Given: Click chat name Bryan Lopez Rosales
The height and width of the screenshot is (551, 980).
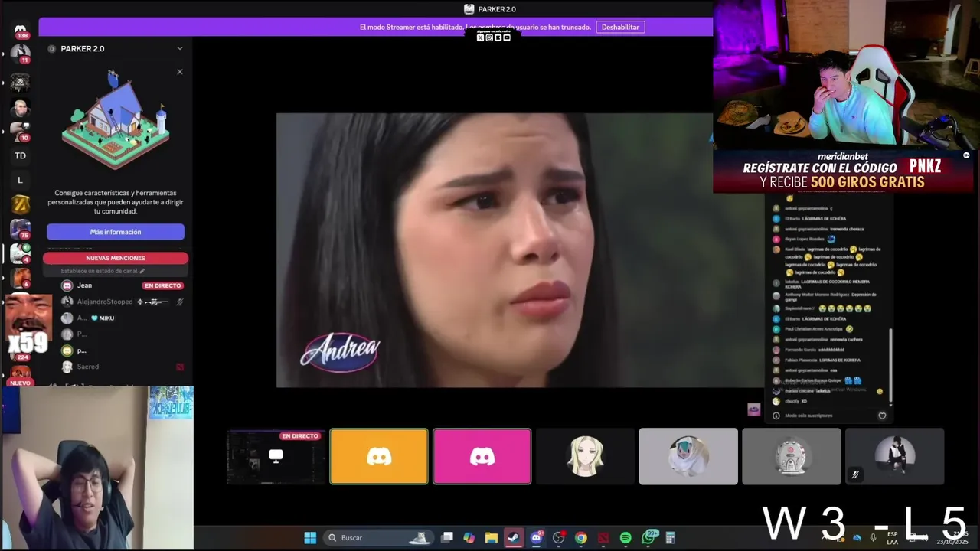Looking at the screenshot, I should tap(804, 239).
